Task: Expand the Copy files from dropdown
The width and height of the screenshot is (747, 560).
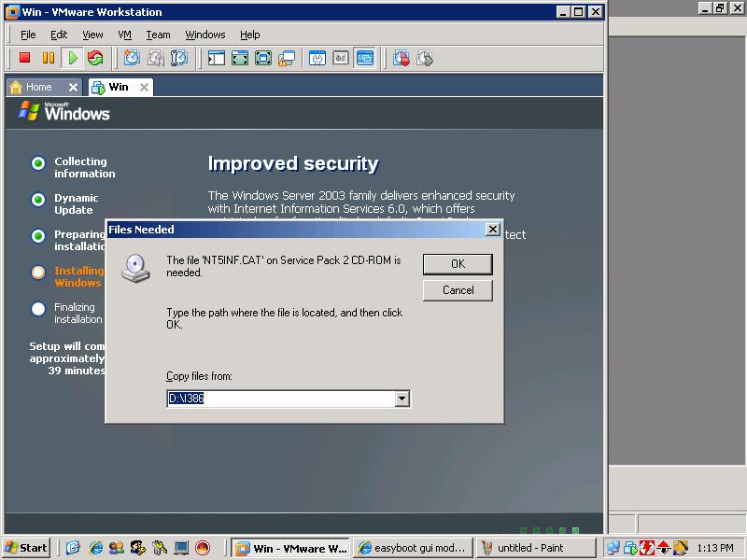Action: click(402, 399)
